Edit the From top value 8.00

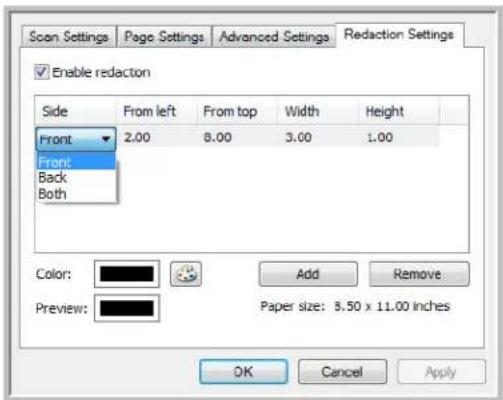(x=218, y=137)
